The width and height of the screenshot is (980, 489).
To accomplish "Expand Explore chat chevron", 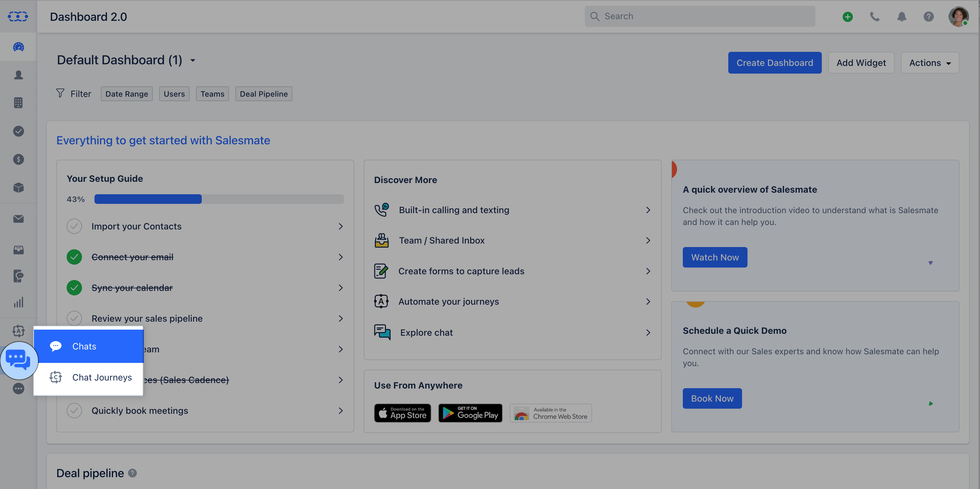I will (x=648, y=333).
